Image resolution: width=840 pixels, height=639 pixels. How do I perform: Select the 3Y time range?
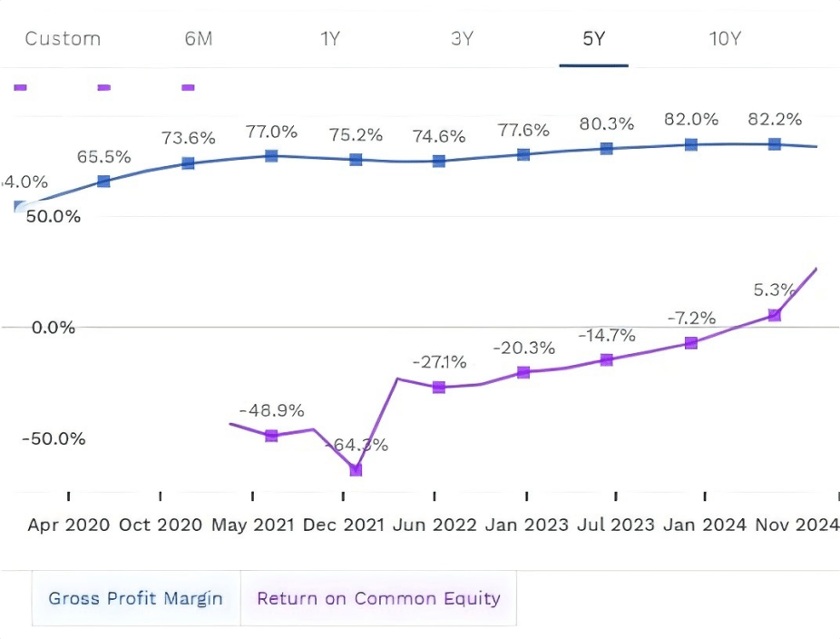click(x=463, y=39)
